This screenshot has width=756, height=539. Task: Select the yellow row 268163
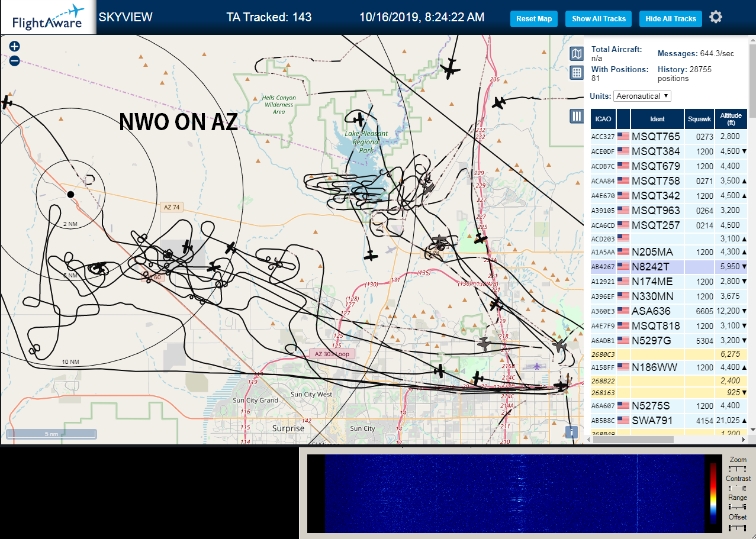669,392
